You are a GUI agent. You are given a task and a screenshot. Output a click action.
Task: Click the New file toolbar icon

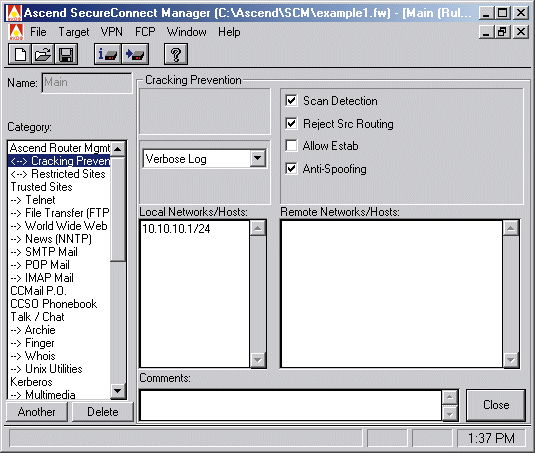coord(20,54)
